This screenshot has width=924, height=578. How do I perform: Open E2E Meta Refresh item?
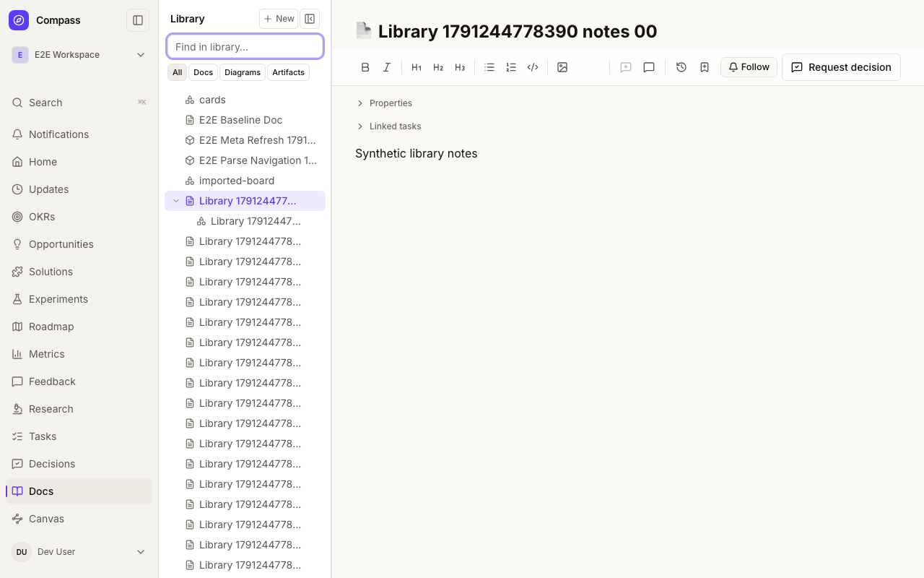(245, 140)
